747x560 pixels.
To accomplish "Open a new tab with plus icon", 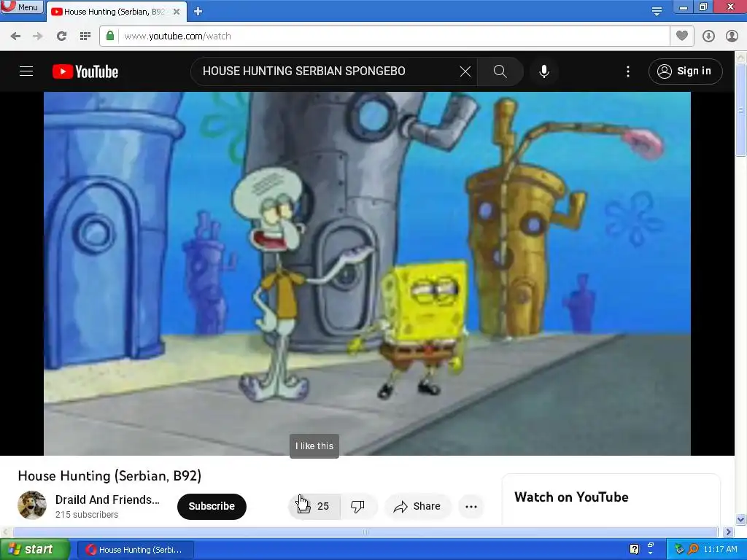I will (198, 12).
